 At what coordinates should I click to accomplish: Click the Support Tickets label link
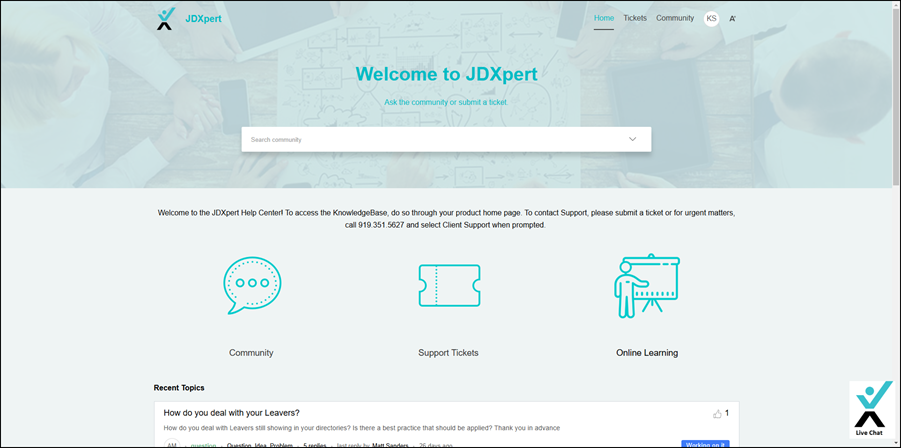[448, 353]
